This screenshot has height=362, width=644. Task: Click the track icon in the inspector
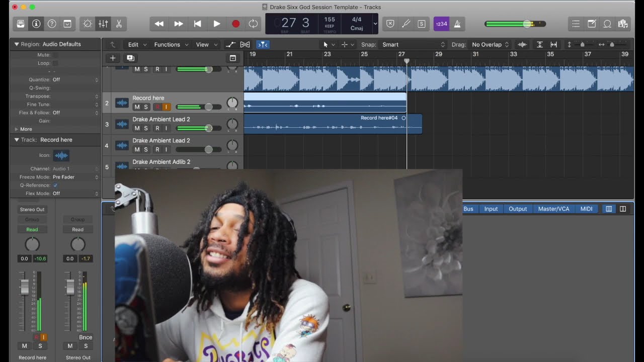(x=61, y=155)
